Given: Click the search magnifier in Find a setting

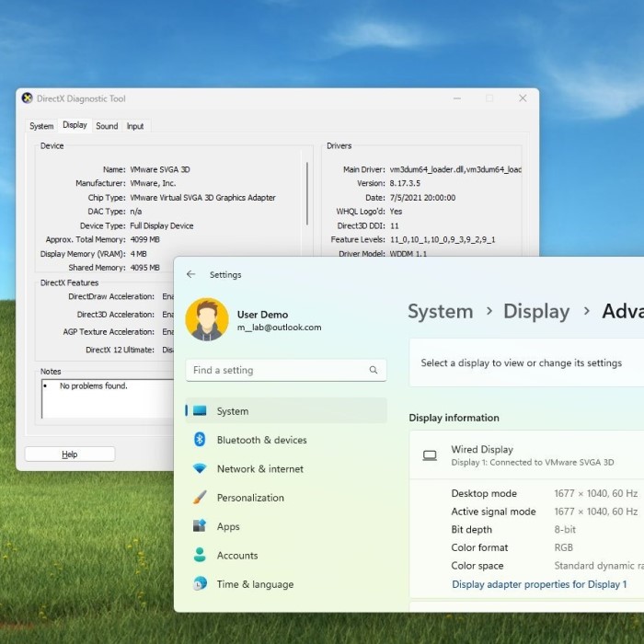Looking at the screenshot, I should click(373, 370).
